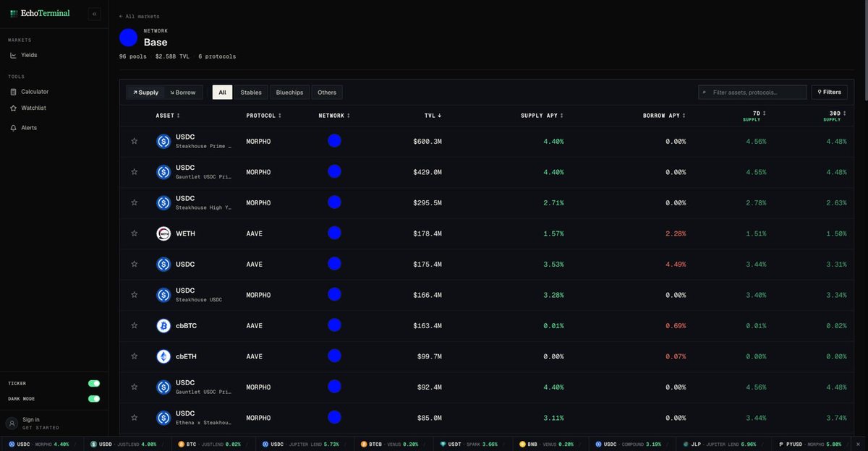
Task: Open the Yields sidebar label
Action: (x=29, y=55)
